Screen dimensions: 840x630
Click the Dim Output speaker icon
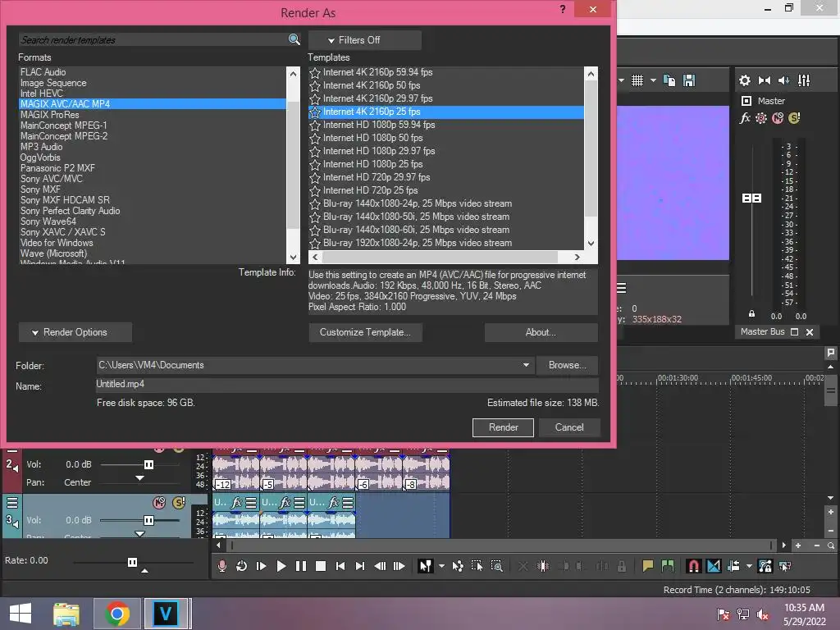pos(783,80)
